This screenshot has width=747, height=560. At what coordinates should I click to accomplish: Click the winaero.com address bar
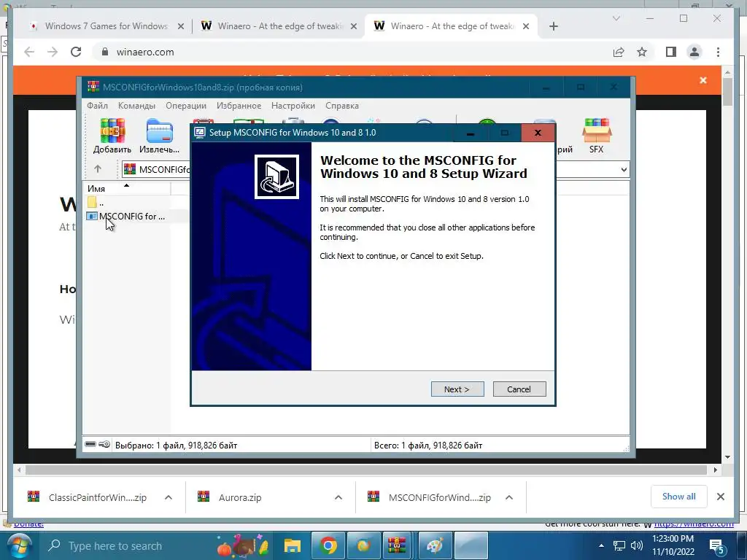(352, 52)
